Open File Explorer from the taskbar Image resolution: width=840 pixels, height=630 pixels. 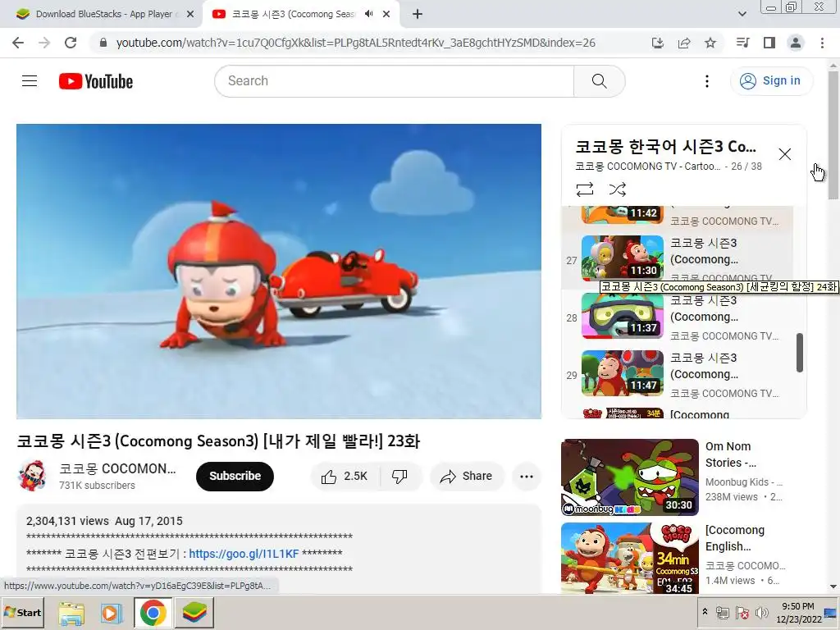72,613
